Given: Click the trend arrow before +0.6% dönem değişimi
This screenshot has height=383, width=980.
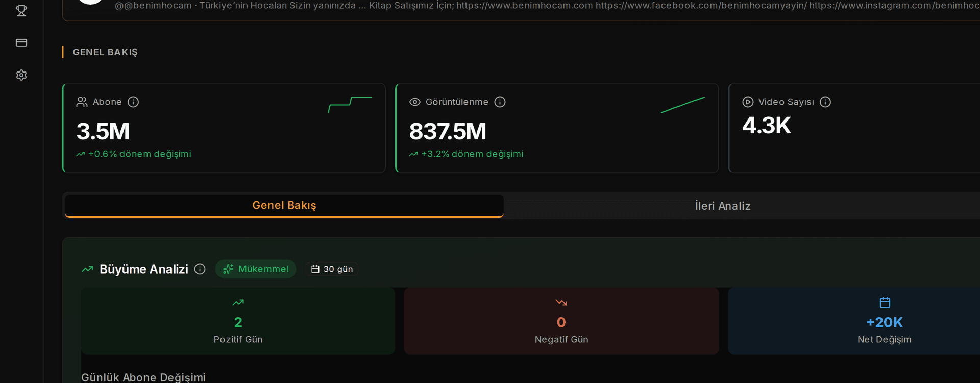Looking at the screenshot, I should [80, 154].
